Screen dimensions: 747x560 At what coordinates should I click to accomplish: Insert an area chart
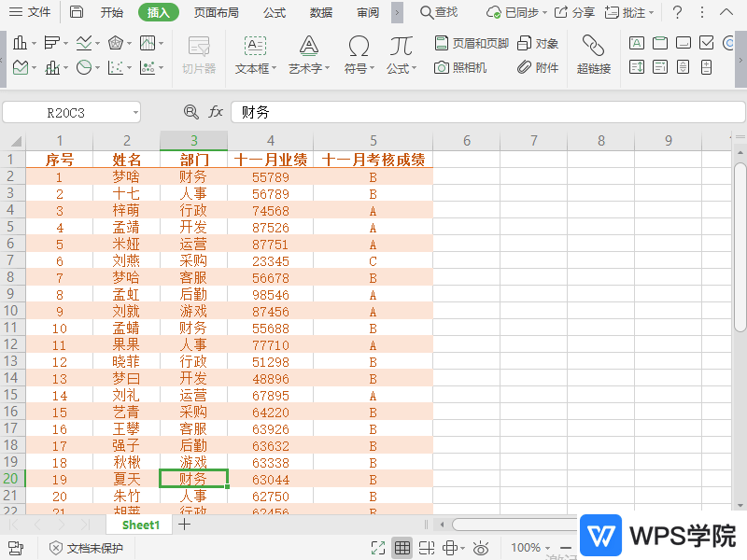21,67
